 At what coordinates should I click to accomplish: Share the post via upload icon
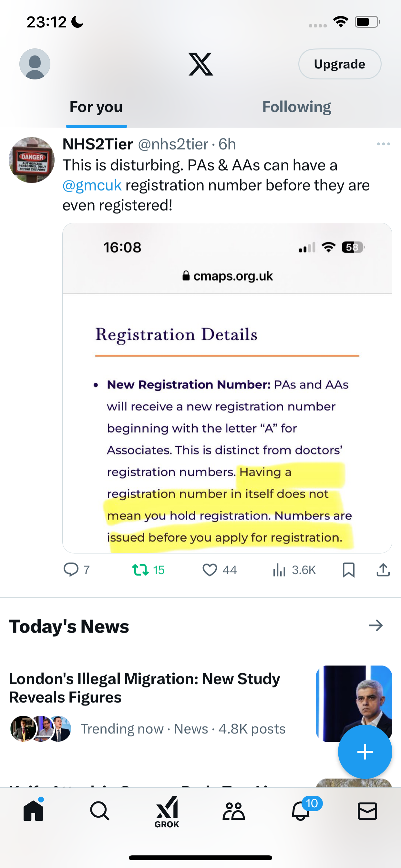(383, 570)
